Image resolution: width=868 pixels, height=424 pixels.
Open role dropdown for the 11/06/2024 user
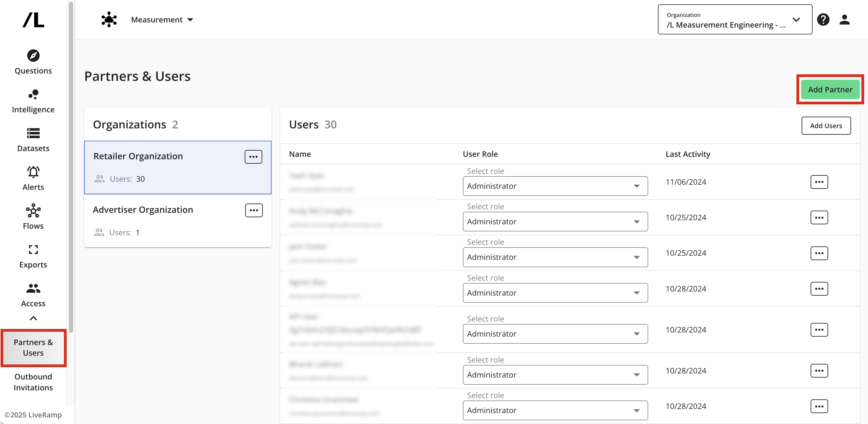555,186
